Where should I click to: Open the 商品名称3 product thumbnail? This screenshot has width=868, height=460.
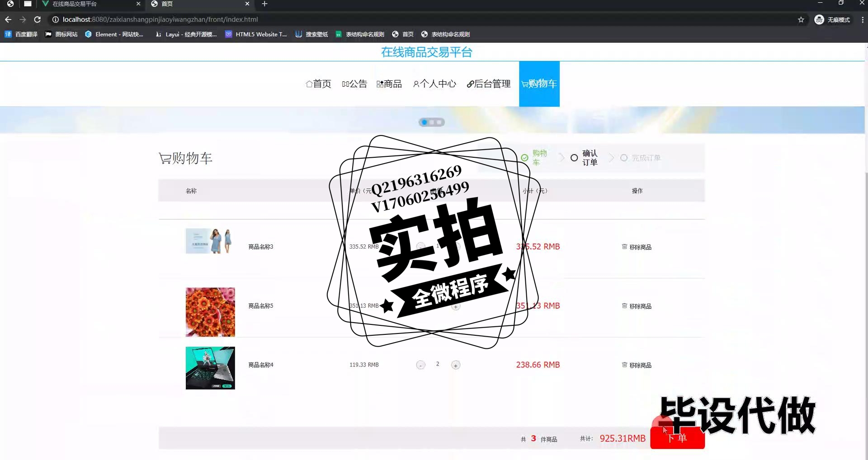[210, 241]
